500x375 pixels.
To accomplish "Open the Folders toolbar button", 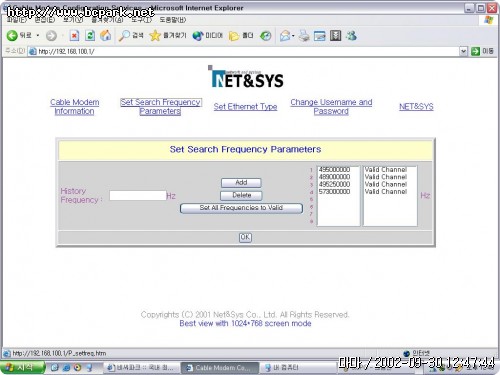I will [x=241, y=35].
